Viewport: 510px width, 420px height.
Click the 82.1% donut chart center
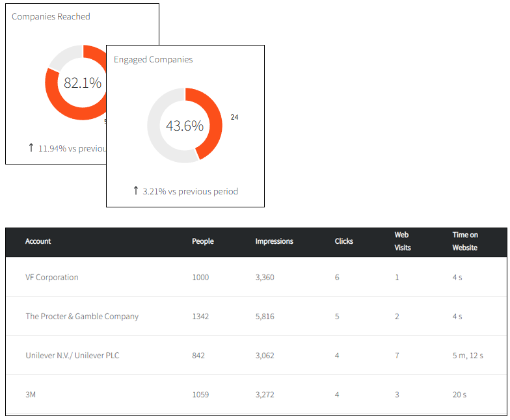tap(82, 83)
